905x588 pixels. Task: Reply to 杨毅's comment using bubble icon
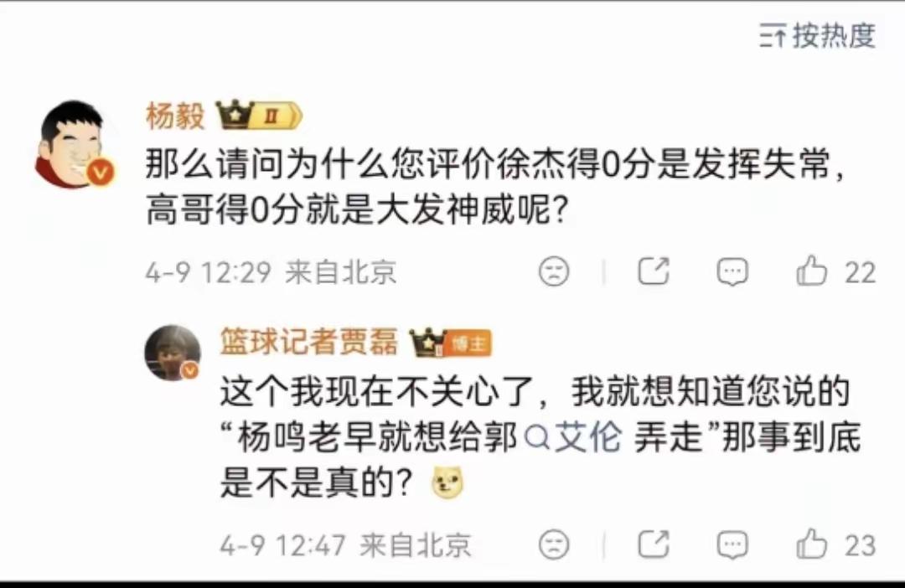732,271
